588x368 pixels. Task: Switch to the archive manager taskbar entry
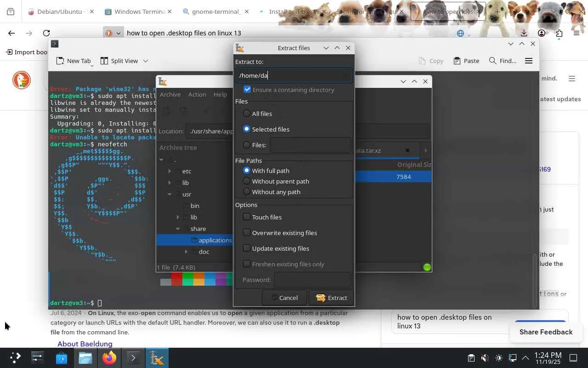point(157,357)
